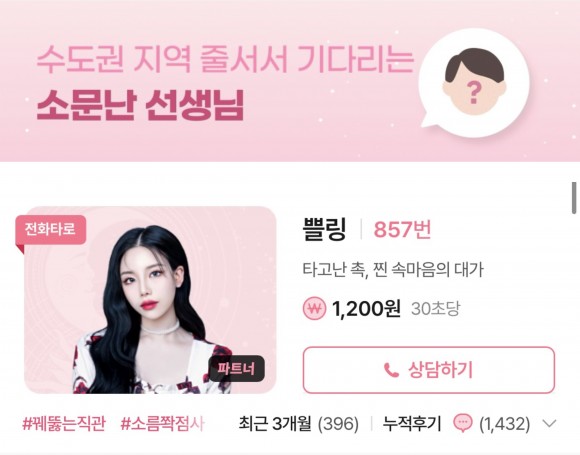Click the tagline 타고난 촉, 찐 속마음의 대가

pyautogui.click(x=393, y=270)
